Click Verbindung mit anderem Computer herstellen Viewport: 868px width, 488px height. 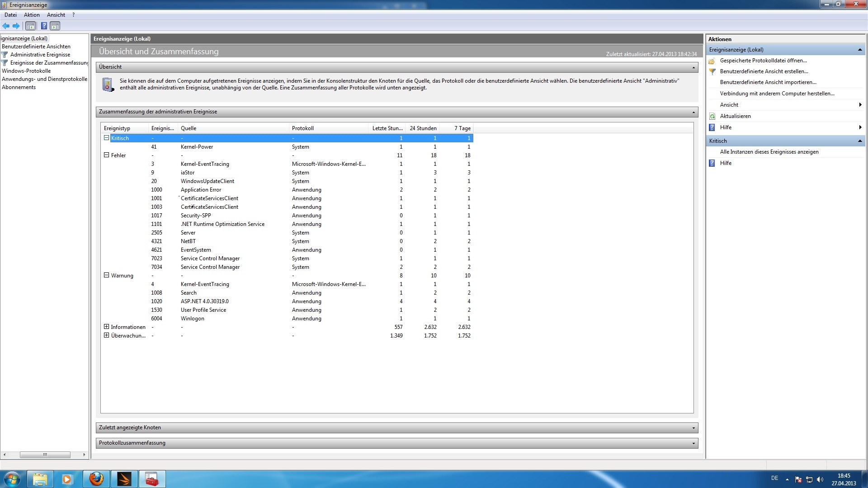pos(777,94)
